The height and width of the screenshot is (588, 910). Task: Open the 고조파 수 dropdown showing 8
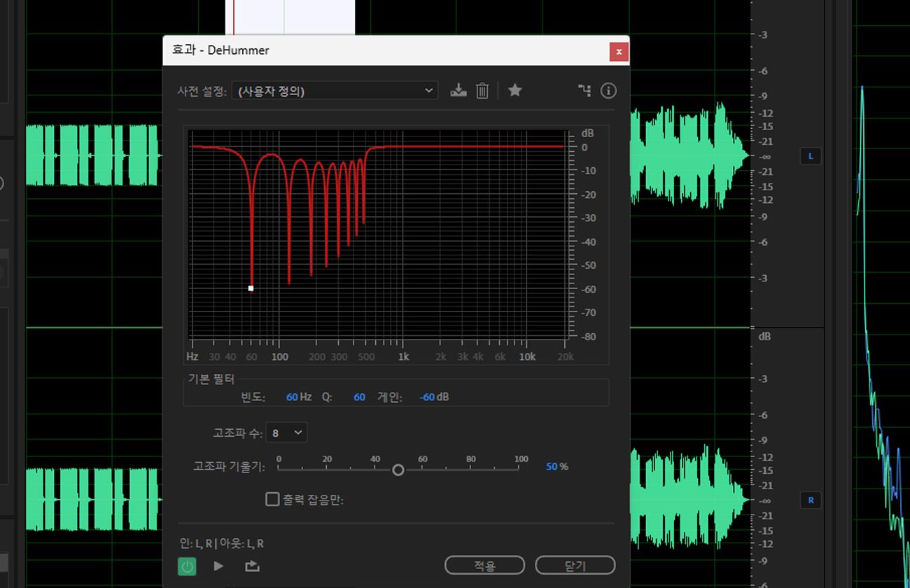point(286,432)
